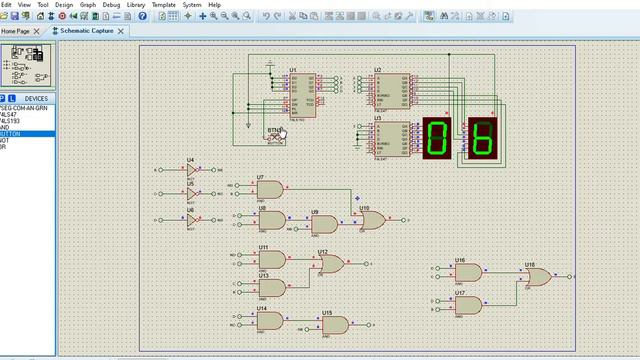This screenshot has width=640, height=360.
Task: Toggle the grid display icon
Action: (173, 16)
